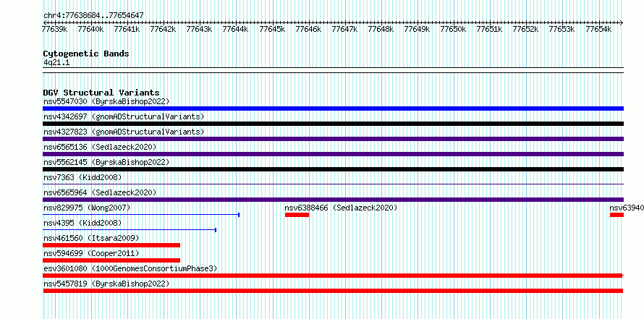Click the 77639k ruler position

pyautogui.click(x=54, y=29)
